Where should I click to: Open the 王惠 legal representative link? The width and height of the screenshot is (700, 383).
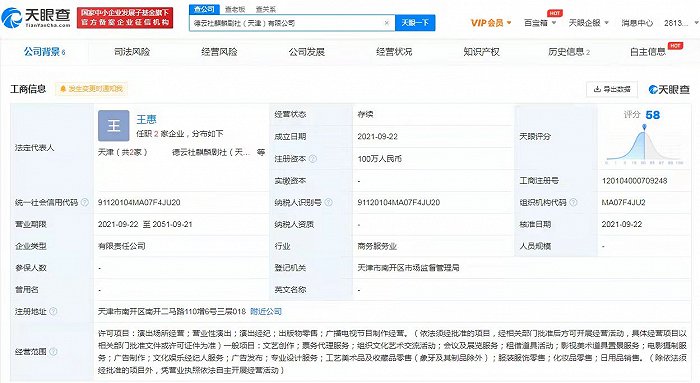pos(146,119)
